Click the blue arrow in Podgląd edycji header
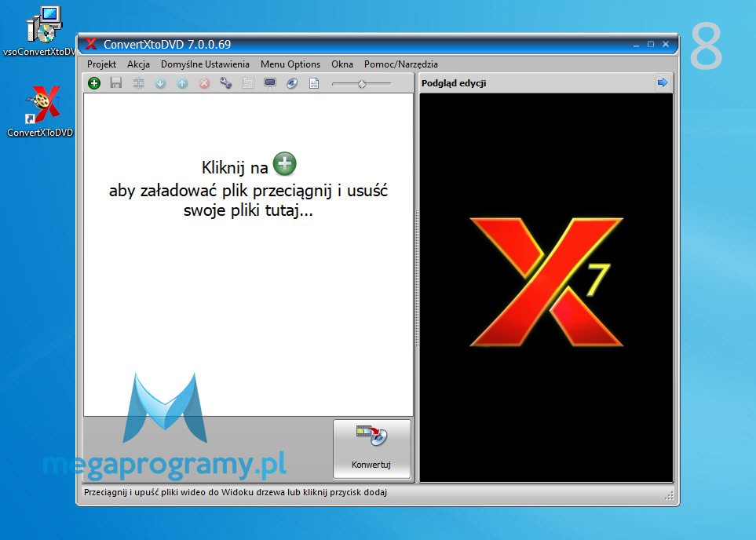 coord(663,82)
